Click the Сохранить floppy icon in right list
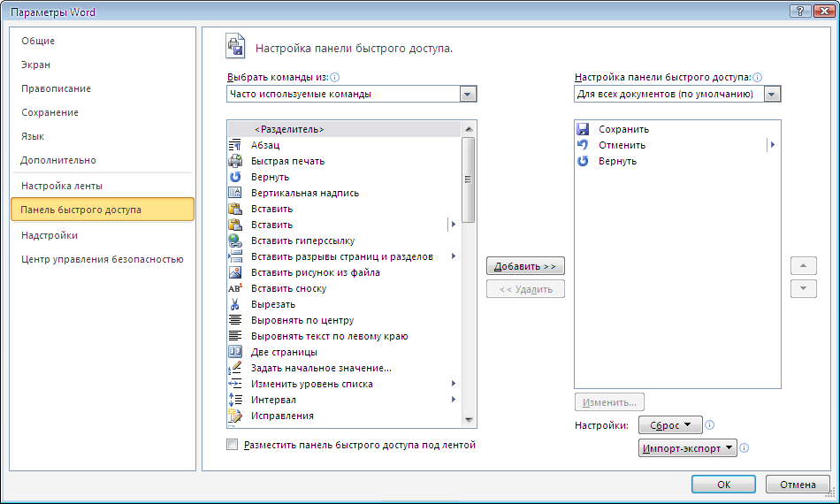Viewport: 840px width, 504px height. point(583,129)
